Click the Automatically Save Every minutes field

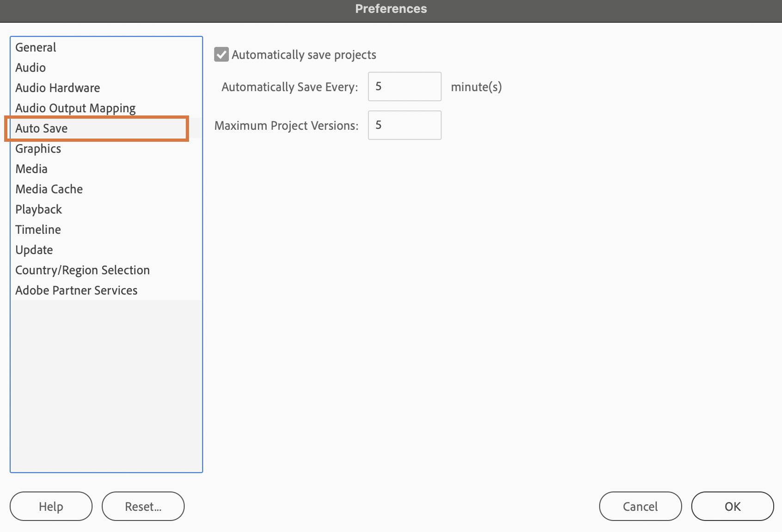point(404,86)
